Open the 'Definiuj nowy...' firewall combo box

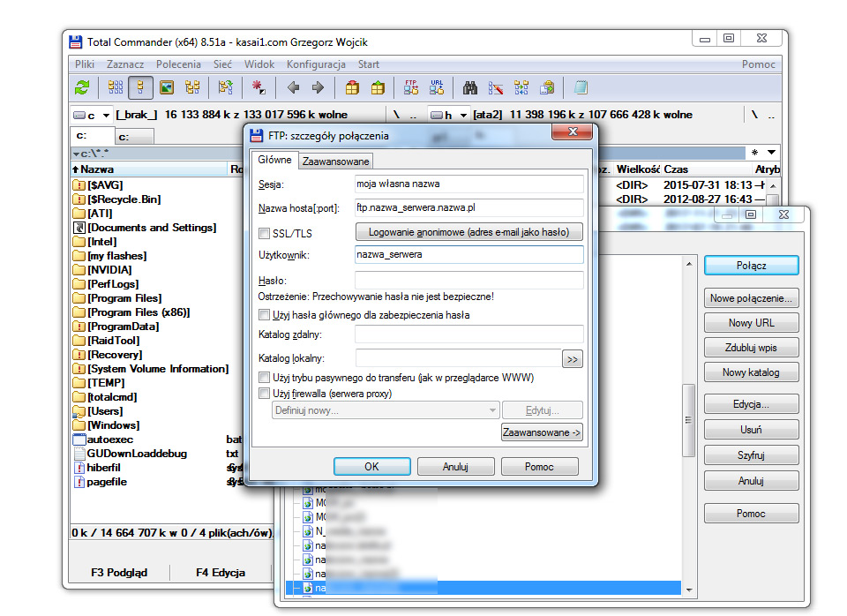tap(386, 410)
